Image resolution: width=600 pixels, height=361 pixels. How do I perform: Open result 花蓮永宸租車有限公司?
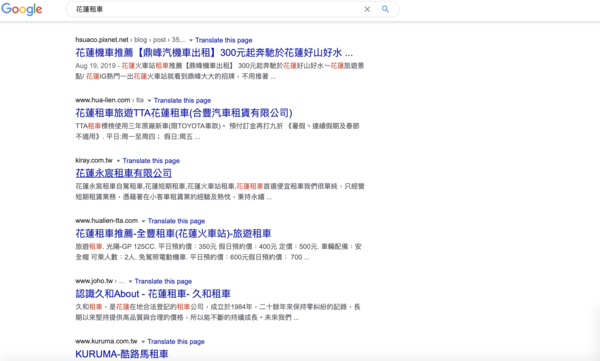click(x=123, y=173)
